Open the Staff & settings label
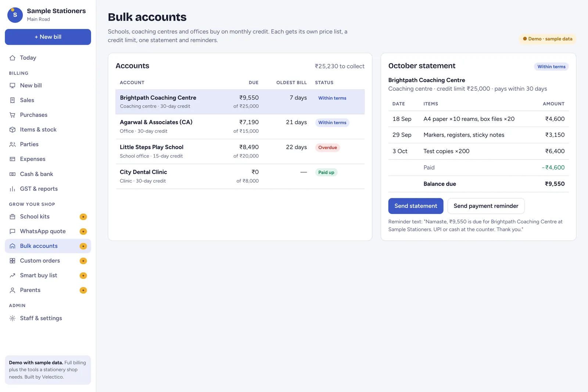This screenshot has height=392, width=588. click(41, 318)
